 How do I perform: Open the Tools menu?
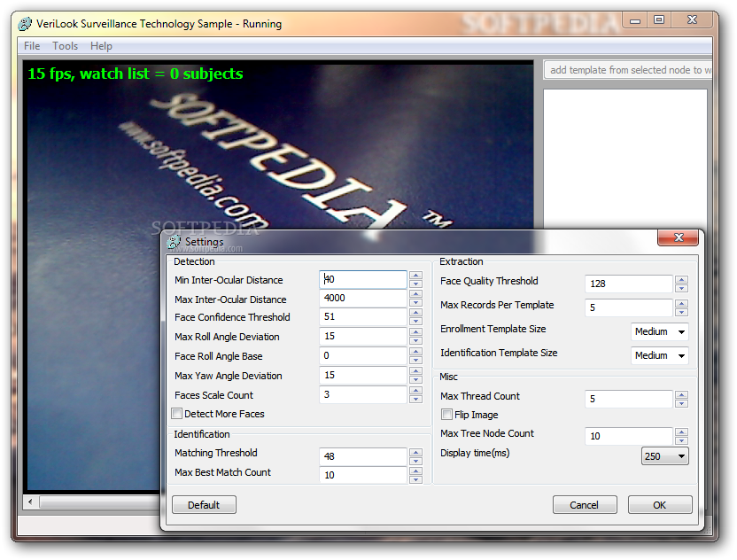click(x=65, y=46)
